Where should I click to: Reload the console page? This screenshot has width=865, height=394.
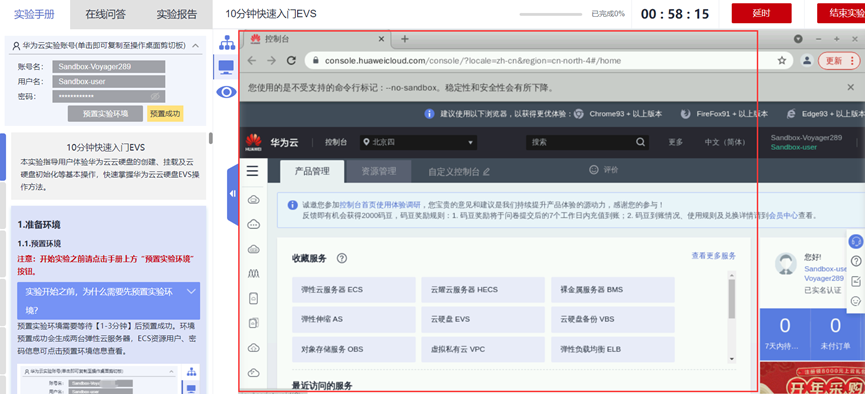pyautogui.click(x=292, y=61)
